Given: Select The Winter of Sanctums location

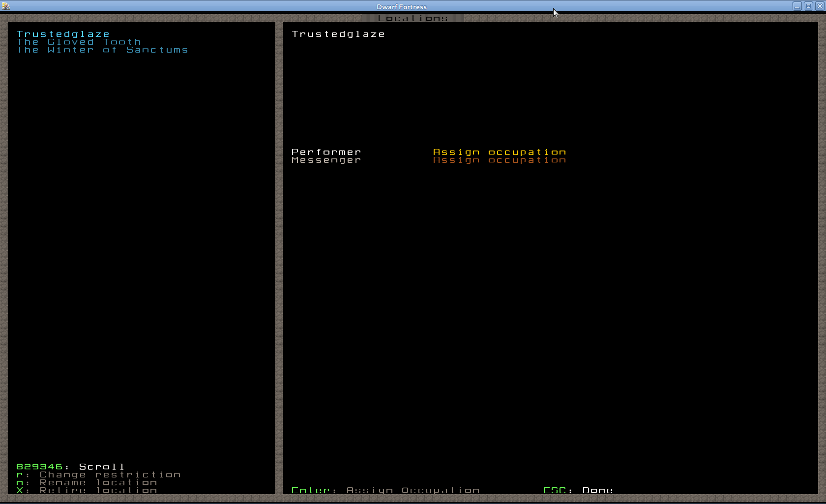Looking at the screenshot, I should click(x=102, y=50).
